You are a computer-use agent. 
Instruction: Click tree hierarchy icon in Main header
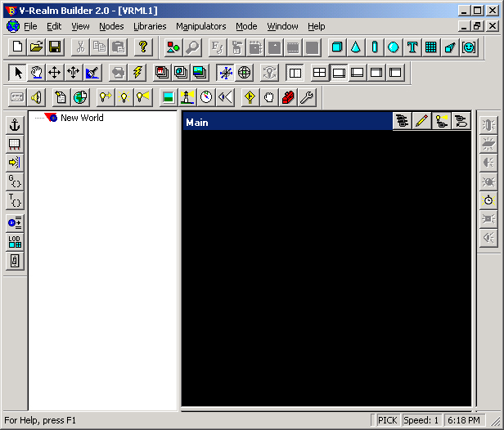pos(402,121)
